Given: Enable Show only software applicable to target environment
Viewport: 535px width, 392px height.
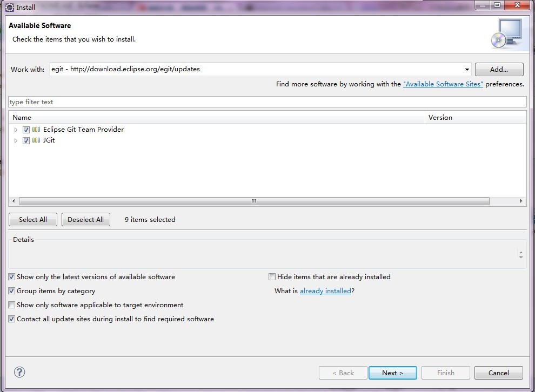Looking at the screenshot, I should point(11,305).
